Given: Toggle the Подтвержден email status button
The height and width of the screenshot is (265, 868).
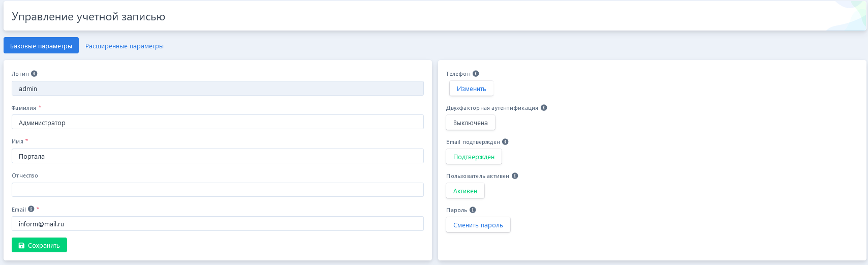Looking at the screenshot, I should (x=474, y=157).
